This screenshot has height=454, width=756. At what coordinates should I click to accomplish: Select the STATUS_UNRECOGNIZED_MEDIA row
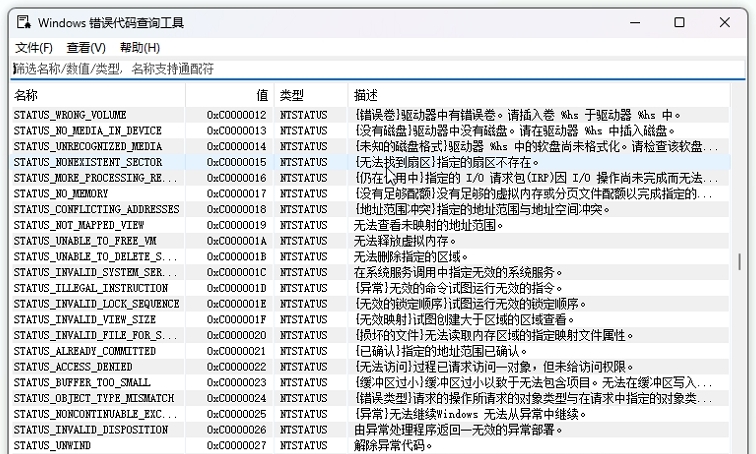coord(370,146)
